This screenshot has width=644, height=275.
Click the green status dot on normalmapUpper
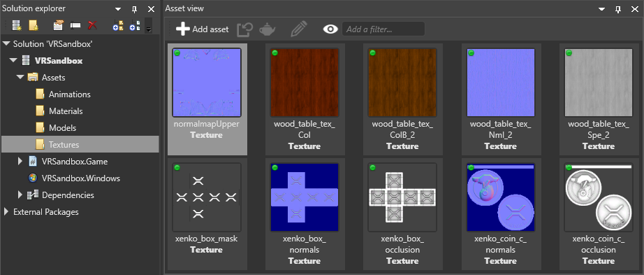click(x=177, y=52)
